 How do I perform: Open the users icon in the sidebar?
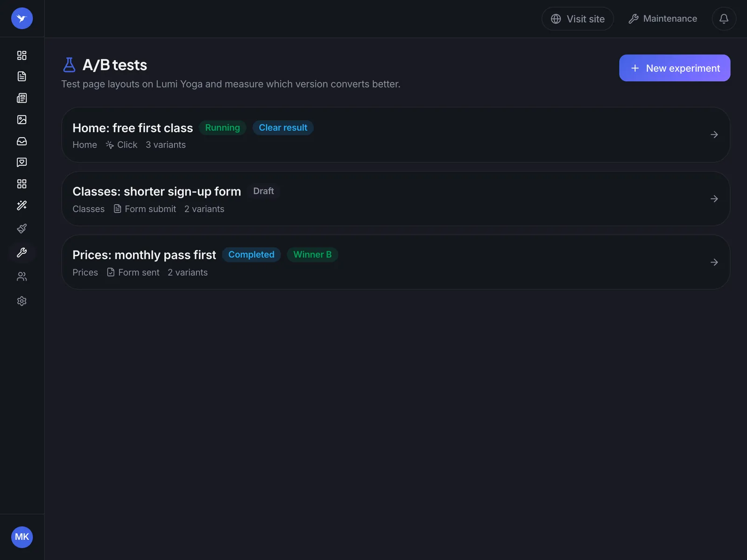(x=22, y=277)
